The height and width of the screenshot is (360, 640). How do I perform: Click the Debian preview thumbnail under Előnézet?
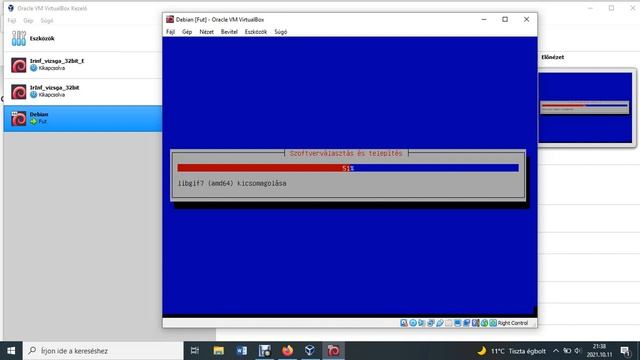click(x=585, y=108)
